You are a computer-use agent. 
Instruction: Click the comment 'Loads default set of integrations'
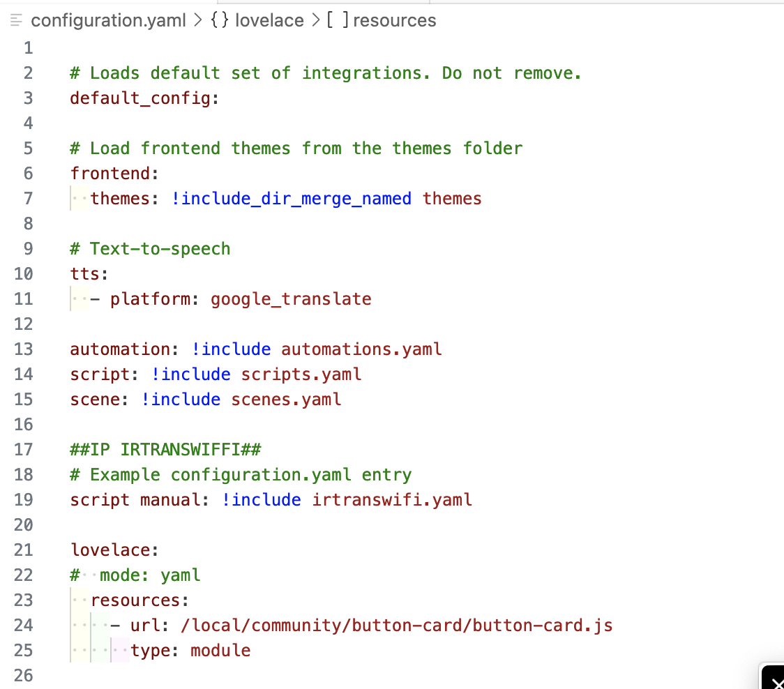point(326,73)
